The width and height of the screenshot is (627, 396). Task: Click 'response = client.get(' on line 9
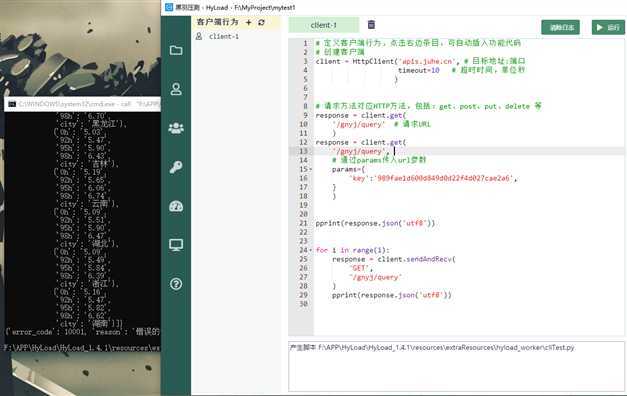pos(360,115)
